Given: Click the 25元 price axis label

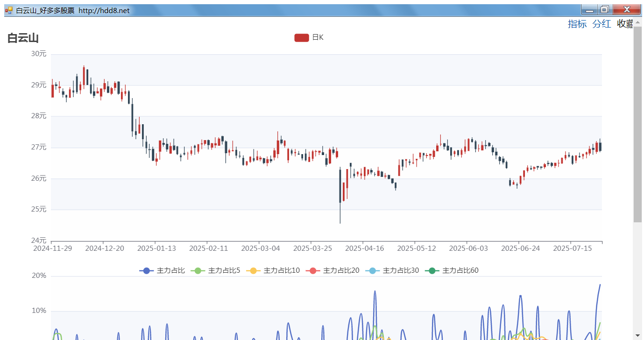Looking at the screenshot, I should (x=39, y=209).
